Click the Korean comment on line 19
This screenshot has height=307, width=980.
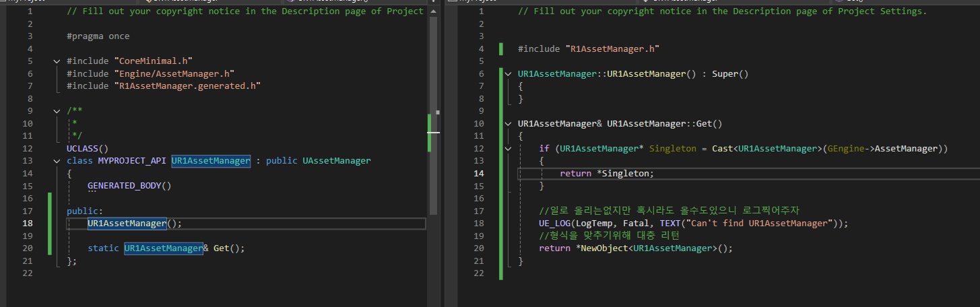(x=609, y=236)
